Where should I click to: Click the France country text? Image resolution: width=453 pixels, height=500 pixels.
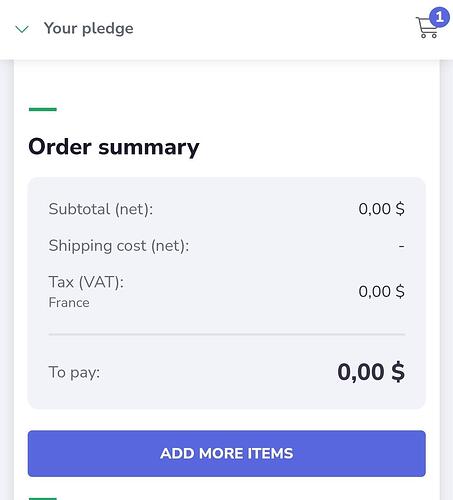pos(69,303)
